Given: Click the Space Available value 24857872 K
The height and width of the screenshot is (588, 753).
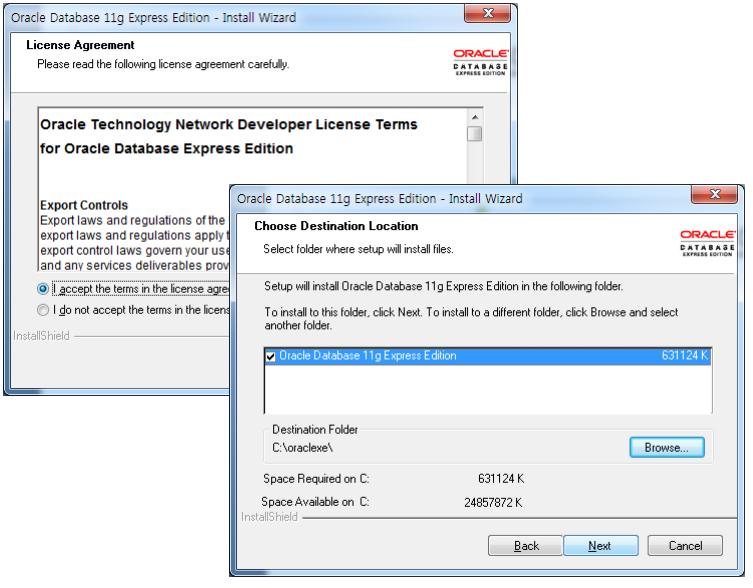Looking at the screenshot, I should [493, 502].
